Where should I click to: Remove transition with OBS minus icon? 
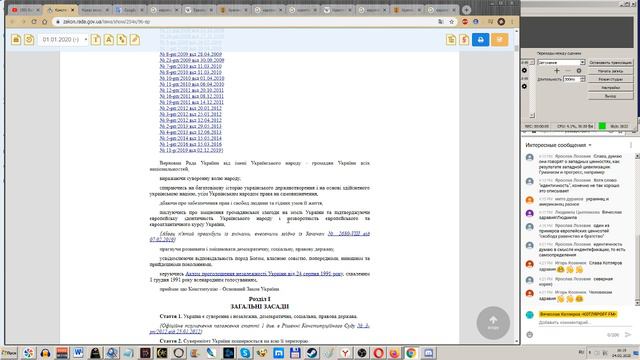pyautogui.click(x=568, y=71)
